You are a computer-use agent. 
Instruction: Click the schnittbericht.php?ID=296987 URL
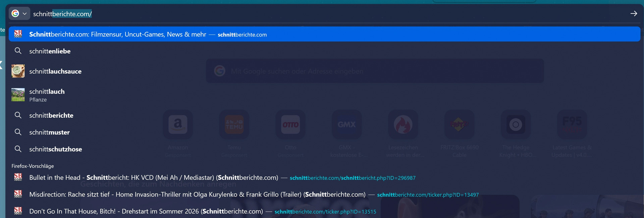(353, 178)
